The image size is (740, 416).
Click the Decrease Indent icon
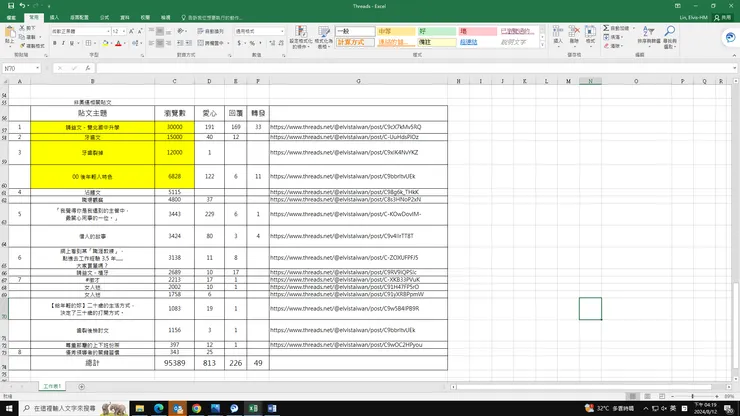pos(180,43)
